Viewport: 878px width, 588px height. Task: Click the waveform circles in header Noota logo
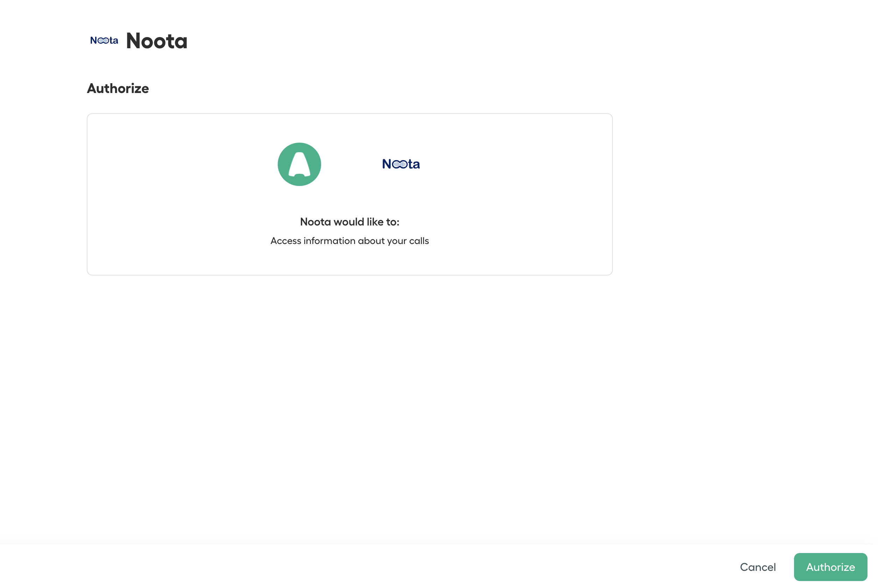pyautogui.click(x=104, y=41)
